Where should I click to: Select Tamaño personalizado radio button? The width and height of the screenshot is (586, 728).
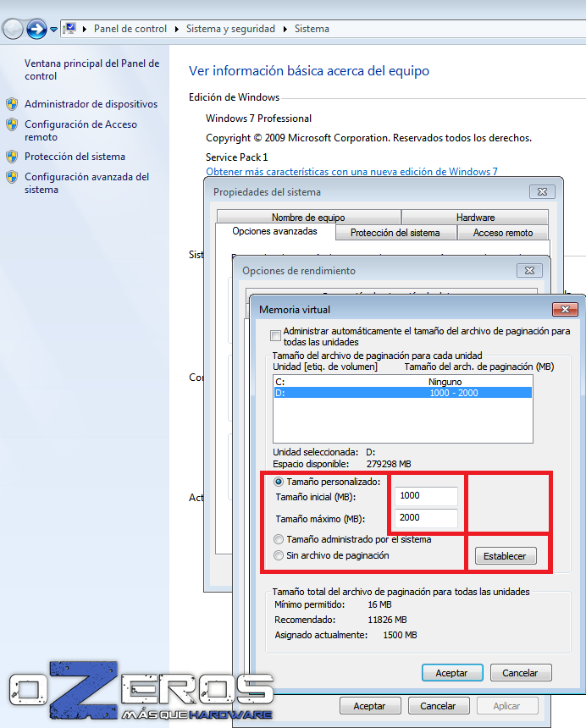[x=279, y=482]
